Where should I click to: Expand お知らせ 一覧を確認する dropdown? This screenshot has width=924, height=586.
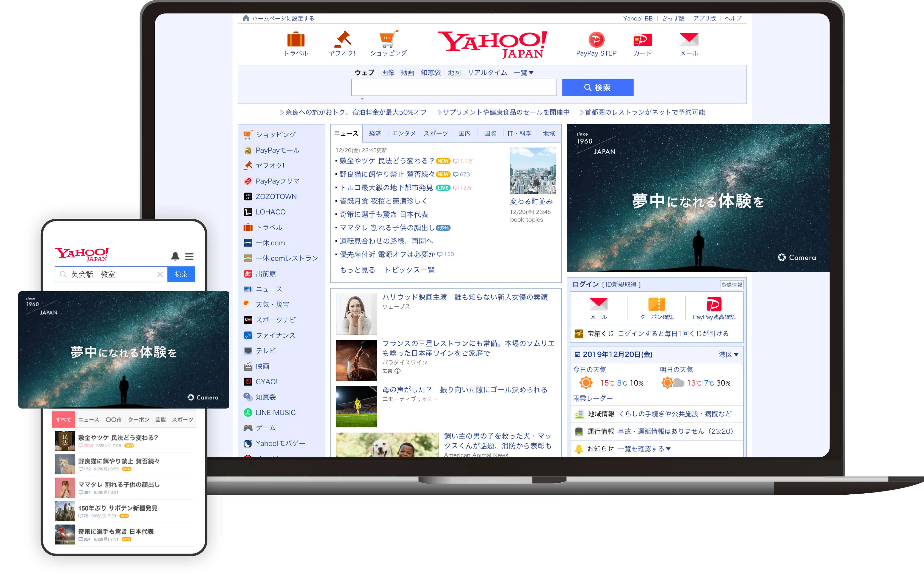644,449
